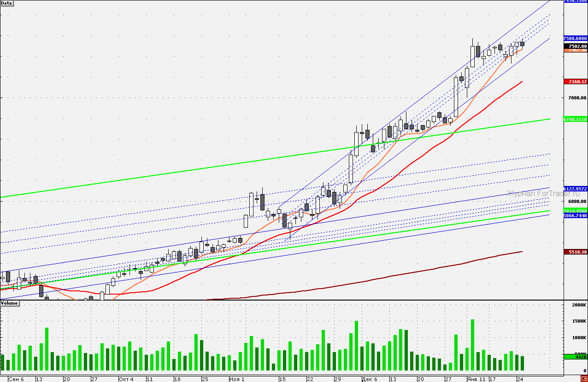Click the tallest volume bar near Янв 11
The width and height of the screenshot is (588, 382).
coord(472,345)
